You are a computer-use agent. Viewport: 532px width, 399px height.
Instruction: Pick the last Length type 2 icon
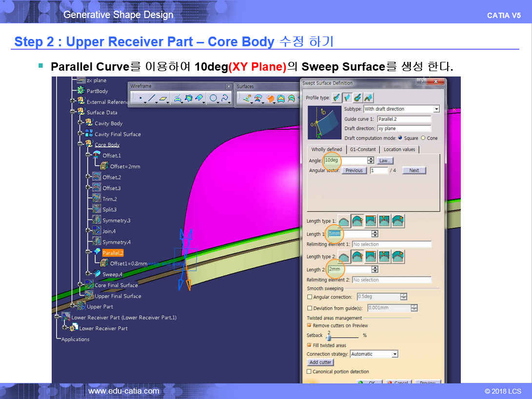click(x=398, y=256)
